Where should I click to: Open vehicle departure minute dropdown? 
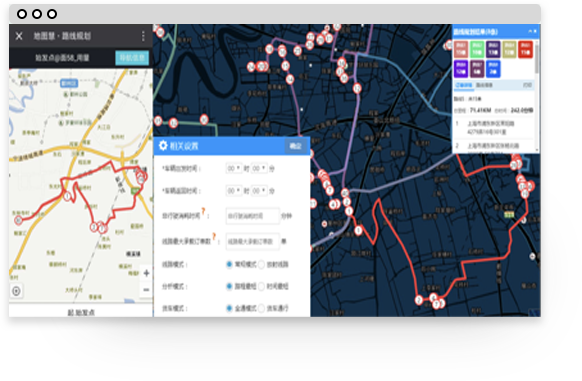tap(259, 169)
